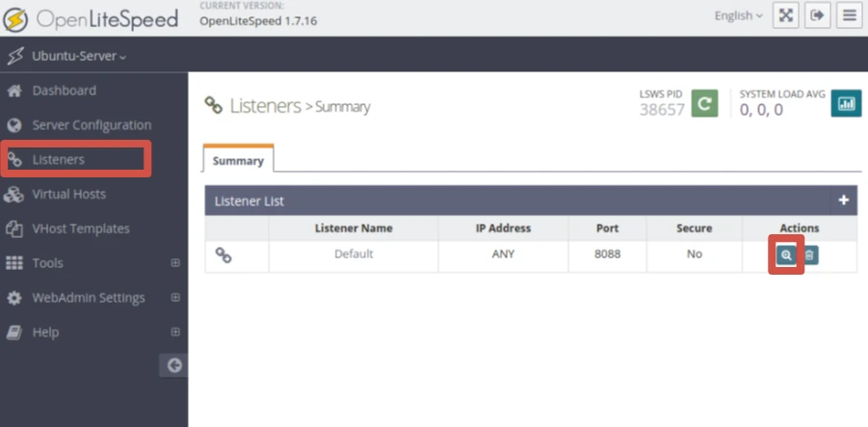Click the Tools grid icon
The width and height of the screenshot is (868, 427).
tap(13, 263)
